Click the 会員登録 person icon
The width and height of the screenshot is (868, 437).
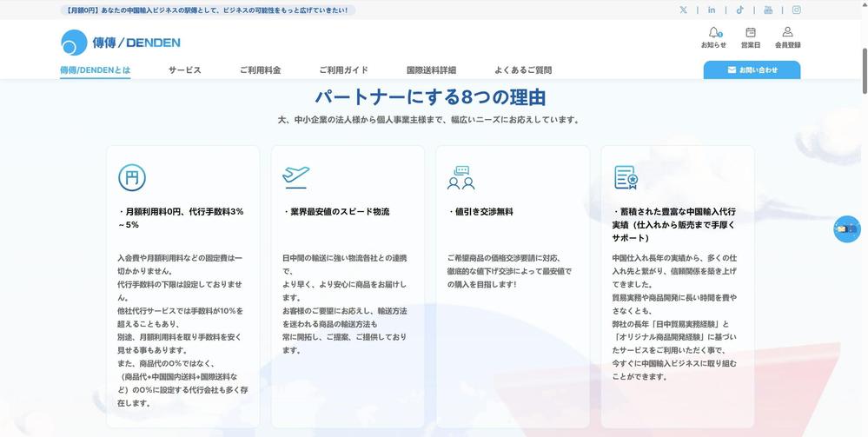[x=788, y=32]
